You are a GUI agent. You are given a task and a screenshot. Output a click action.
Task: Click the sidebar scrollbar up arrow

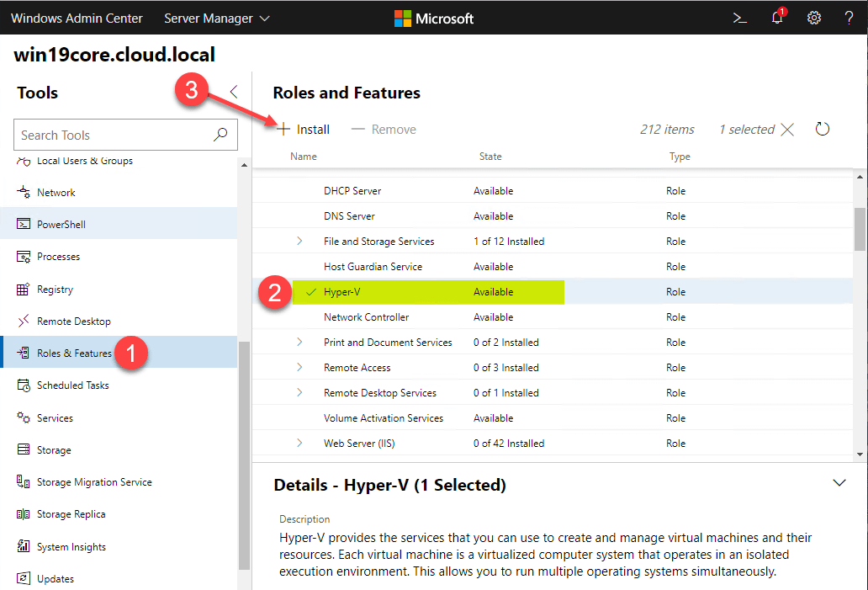(x=244, y=165)
